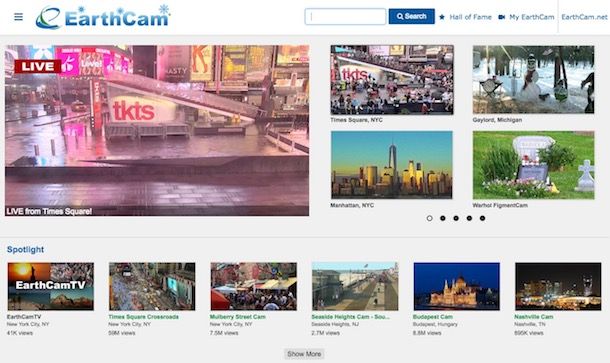Click the red LIVE badge on video
This screenshot has width=610, height=363.
pyautogui.click(x=38, y=66)
